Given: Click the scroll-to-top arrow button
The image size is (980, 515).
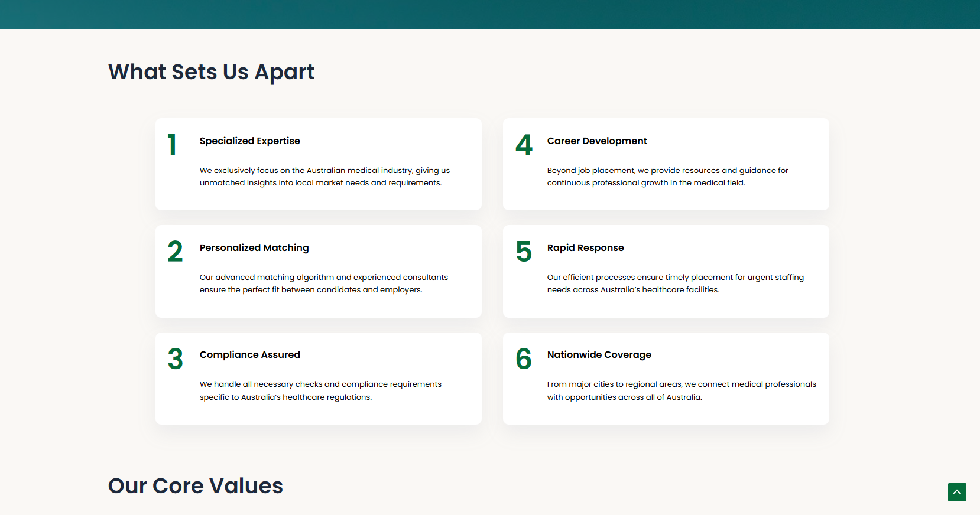Looking at the screenshot, I should pos(957,492).
